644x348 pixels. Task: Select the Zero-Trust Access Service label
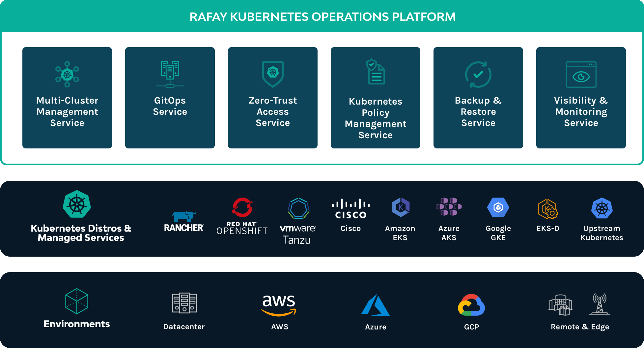coord(273,111)
